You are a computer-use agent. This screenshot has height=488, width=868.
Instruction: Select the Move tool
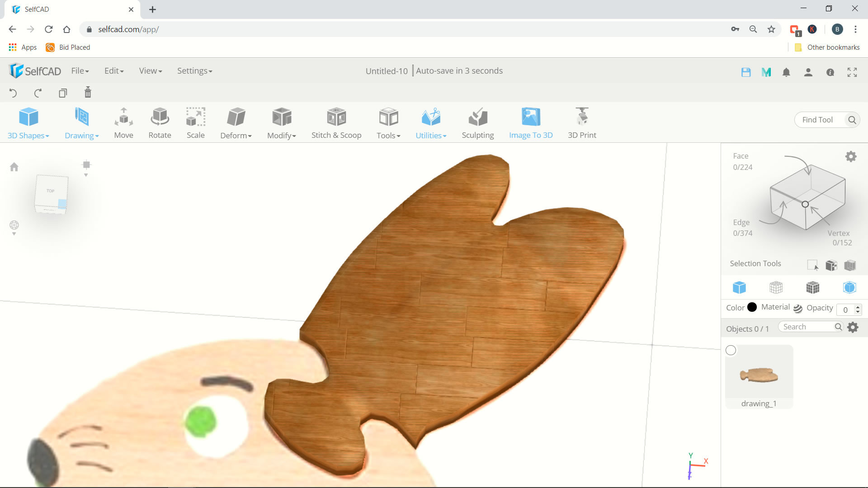coord(123,123)
